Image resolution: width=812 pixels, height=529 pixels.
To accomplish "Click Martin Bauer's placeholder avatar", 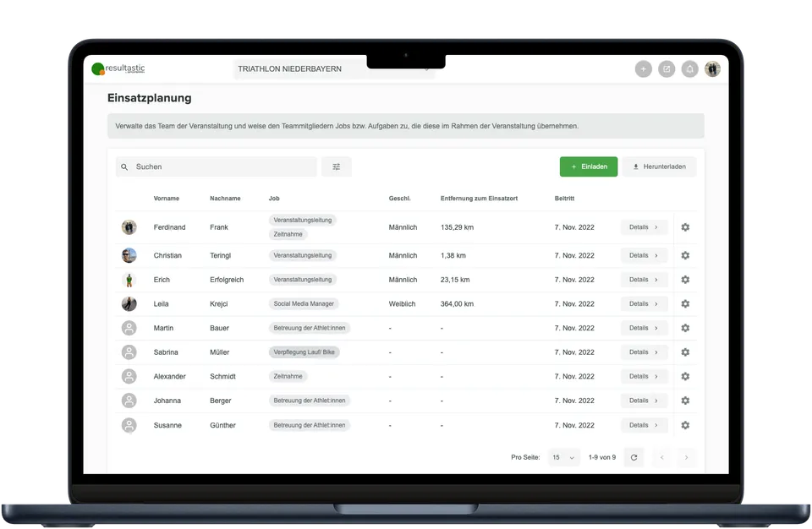I will [129, 328].
